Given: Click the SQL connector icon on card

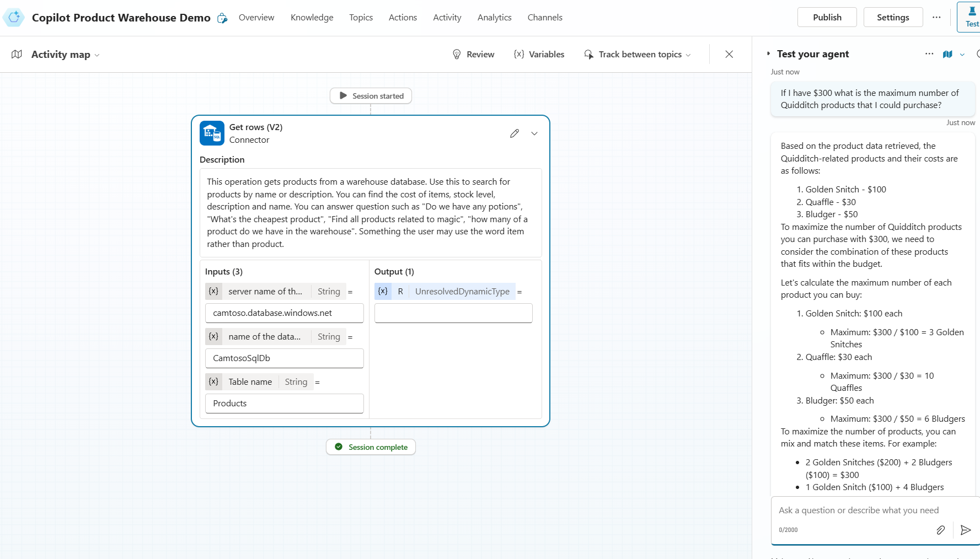Looking at the screenshot, I should coord(212,133).
